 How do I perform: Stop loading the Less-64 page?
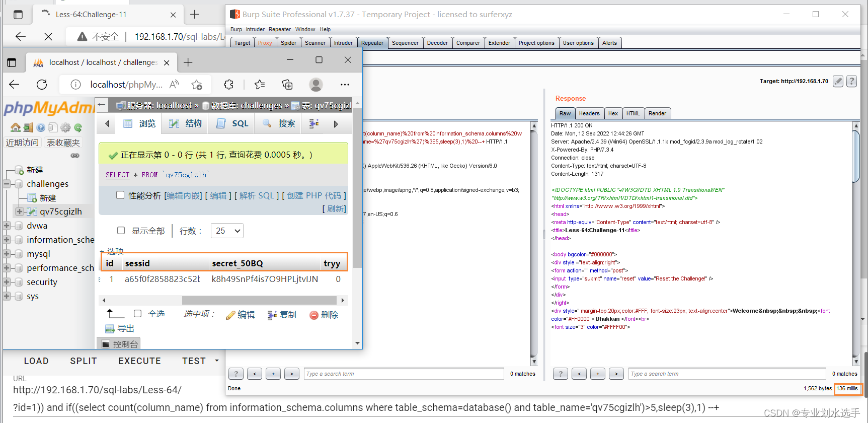[x=48, y=36]
